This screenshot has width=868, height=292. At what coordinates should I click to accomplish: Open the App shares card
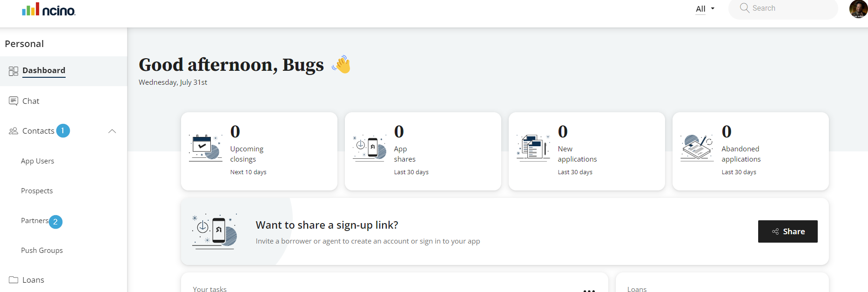click(x=423, y=151)
